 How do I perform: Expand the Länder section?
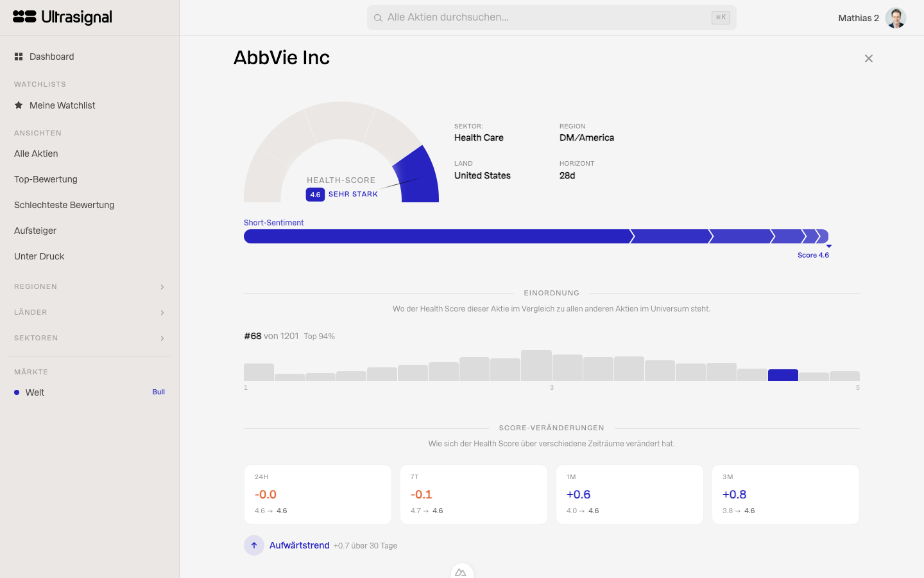click(90, 312)
